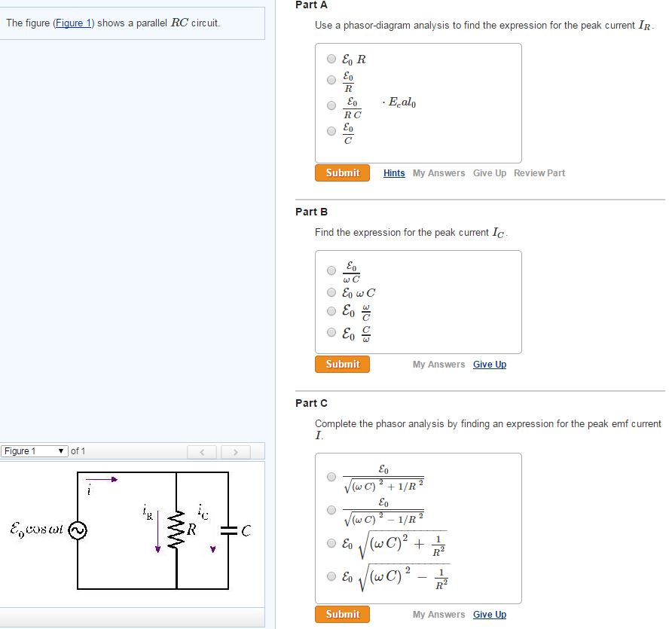Choose the ε₀/R option for peak current I_R
Screen dimensions: 672x629
pos(331,80)
